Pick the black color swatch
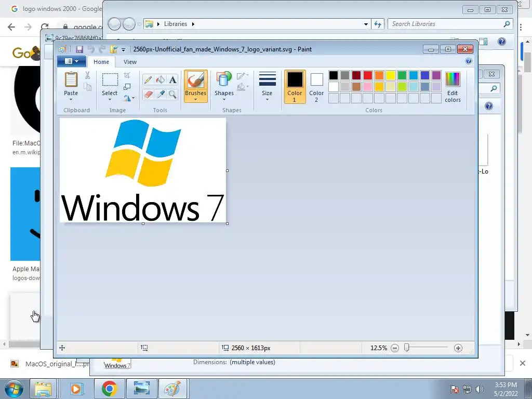The image size is (532, 399). [334, 75]
